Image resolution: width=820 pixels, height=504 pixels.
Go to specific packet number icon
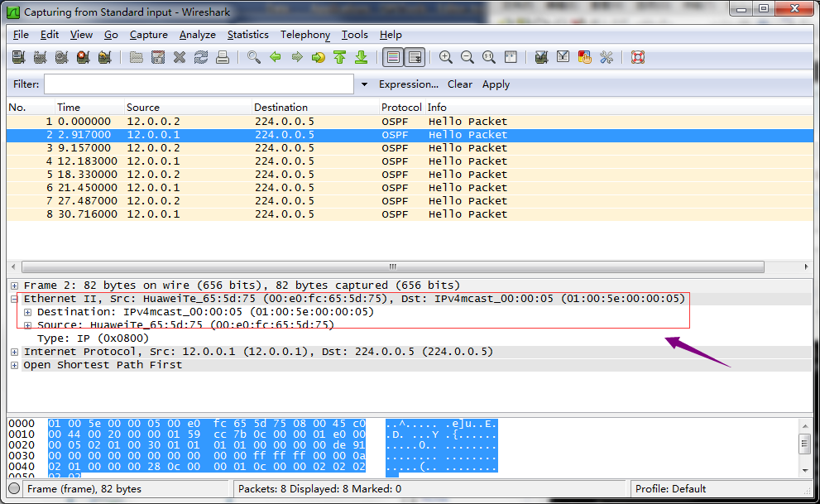(x=319, y=57)
